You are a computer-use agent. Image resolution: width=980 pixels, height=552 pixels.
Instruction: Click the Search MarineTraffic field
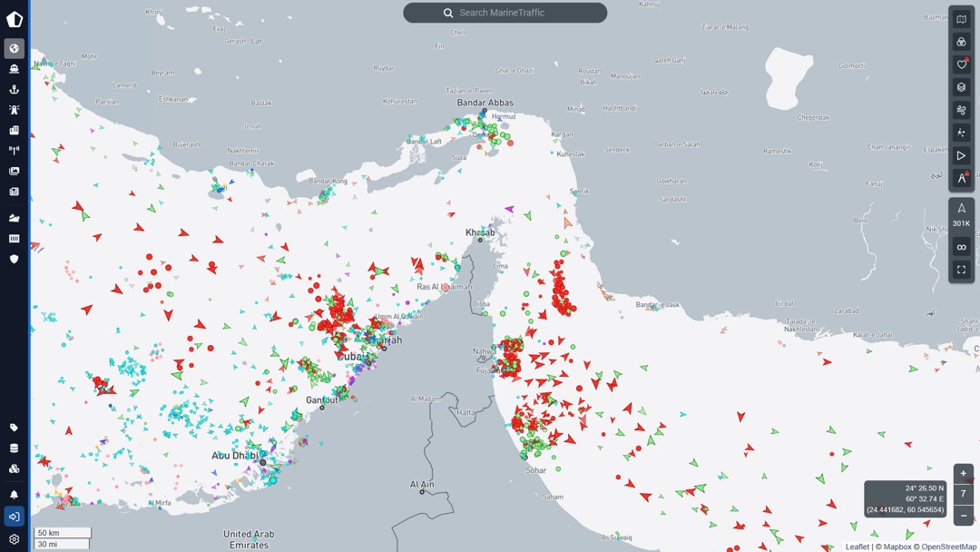click(x=505, y=13)
